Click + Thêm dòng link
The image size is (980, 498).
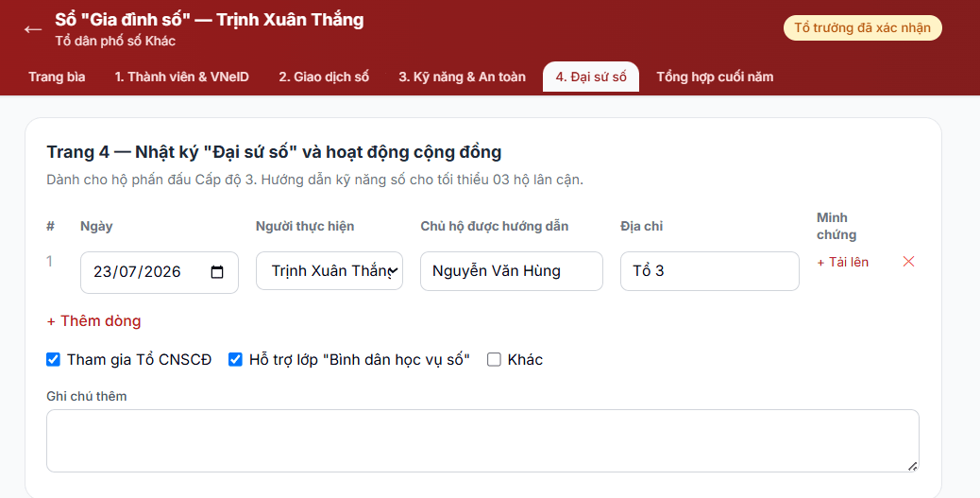(x=93, y=321)
